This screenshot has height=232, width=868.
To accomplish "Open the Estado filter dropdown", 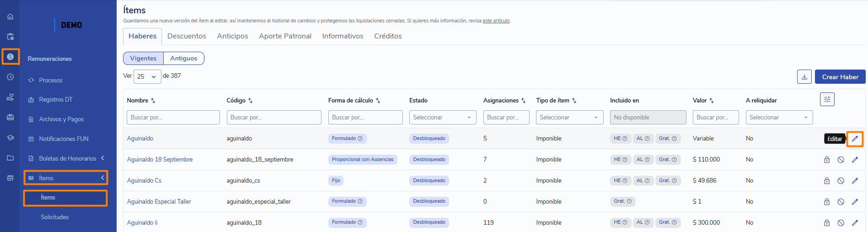I will (x=442, y=118).
